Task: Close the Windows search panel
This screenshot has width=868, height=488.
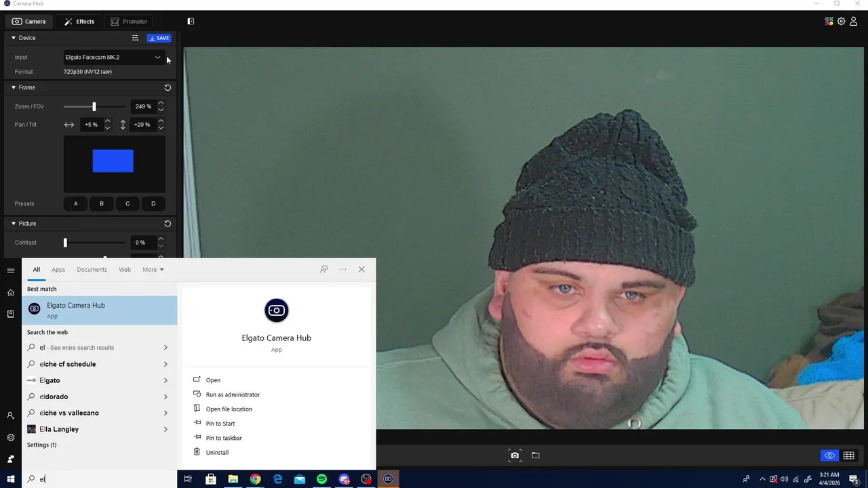Action: [361, 270]
